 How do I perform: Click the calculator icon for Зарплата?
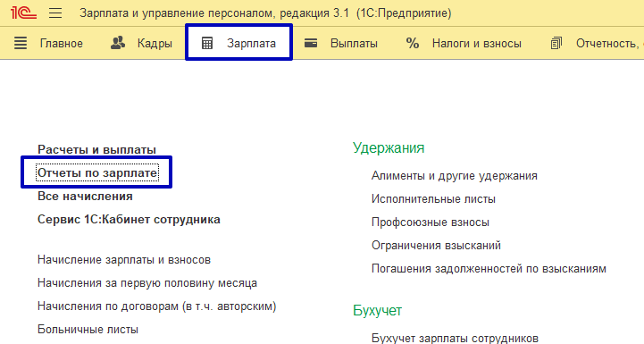click(x=207, y=43)
